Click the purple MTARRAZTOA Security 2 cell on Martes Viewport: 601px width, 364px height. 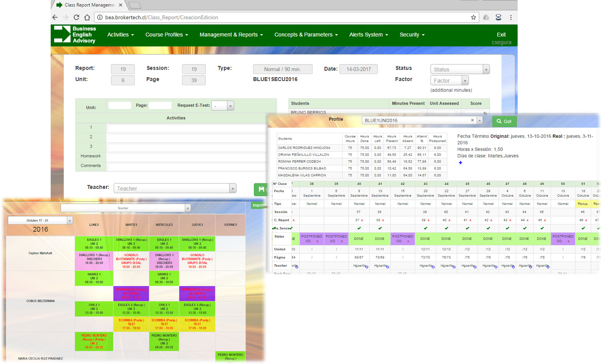[131, 293]
